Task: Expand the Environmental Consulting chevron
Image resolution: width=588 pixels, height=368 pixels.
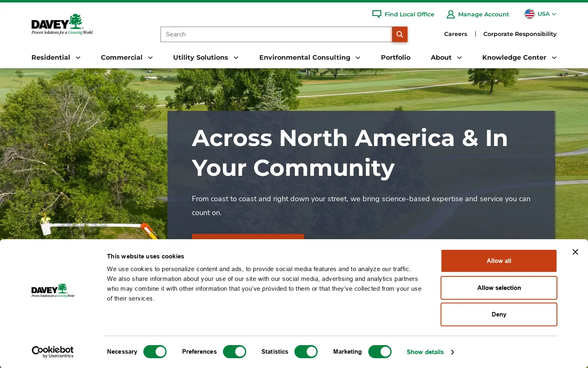Action: 358,58
